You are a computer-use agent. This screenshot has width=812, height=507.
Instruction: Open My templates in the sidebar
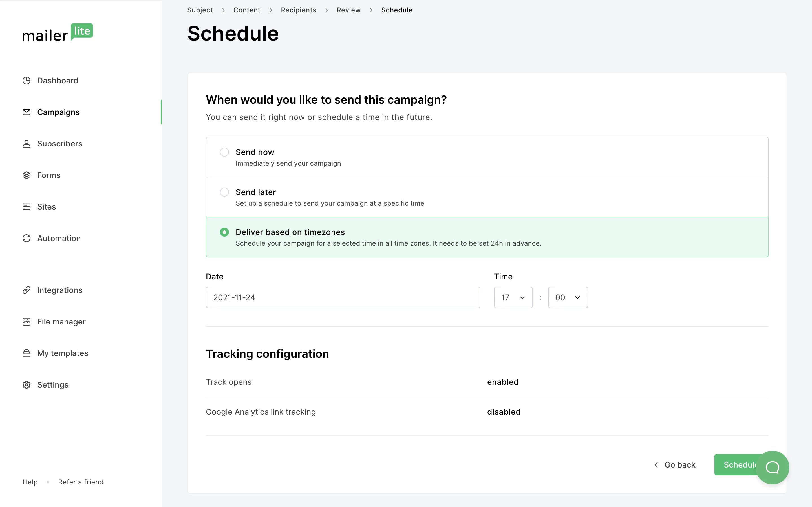click(62, 353)
